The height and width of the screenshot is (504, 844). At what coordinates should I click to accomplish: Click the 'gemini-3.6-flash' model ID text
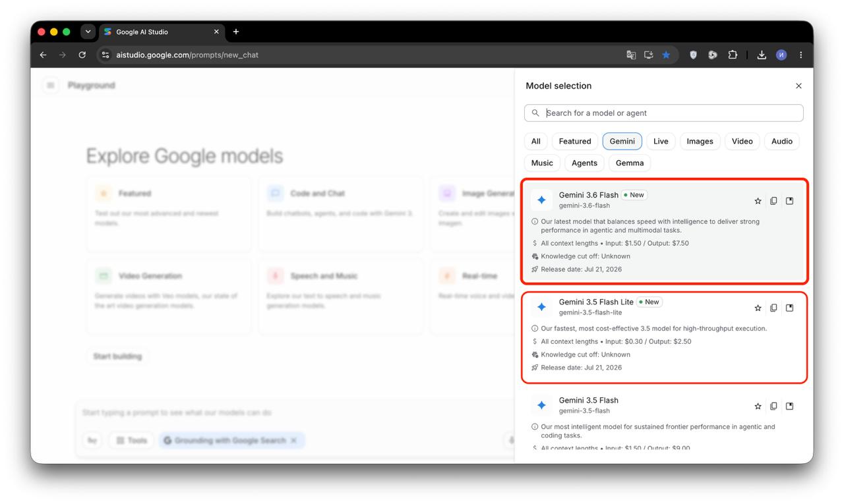[x=584, y=206]
